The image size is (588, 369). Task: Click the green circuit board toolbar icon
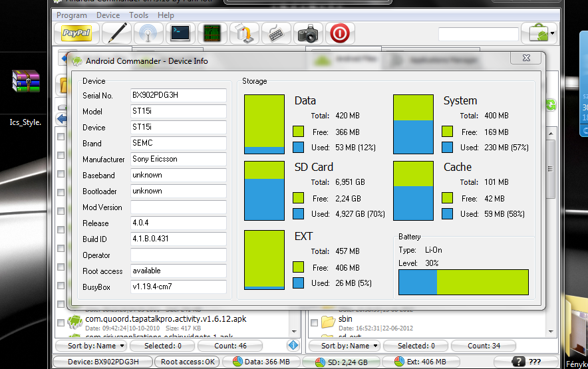click(x=212, y=33)
